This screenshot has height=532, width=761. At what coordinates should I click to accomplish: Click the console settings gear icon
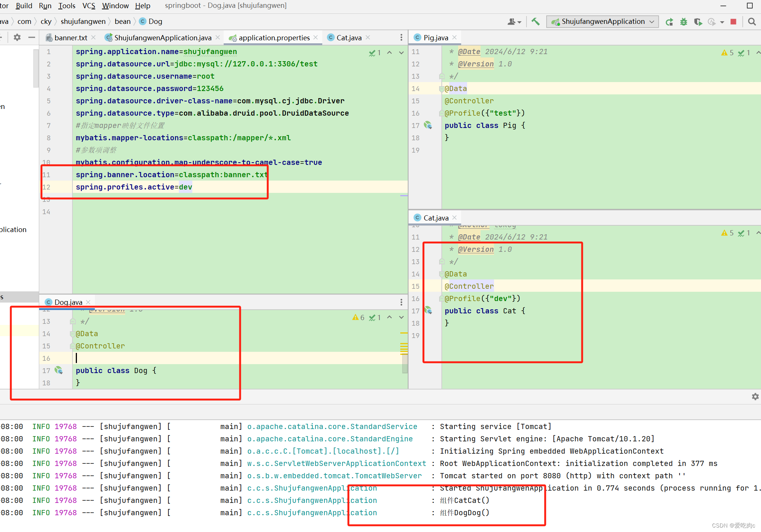tap(755, 397)
